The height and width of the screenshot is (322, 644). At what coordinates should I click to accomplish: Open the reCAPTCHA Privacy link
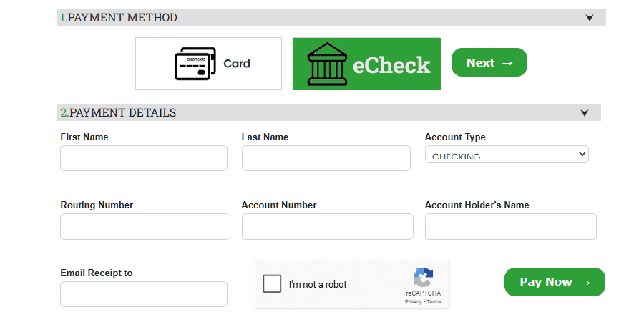[x=412, y=302]
